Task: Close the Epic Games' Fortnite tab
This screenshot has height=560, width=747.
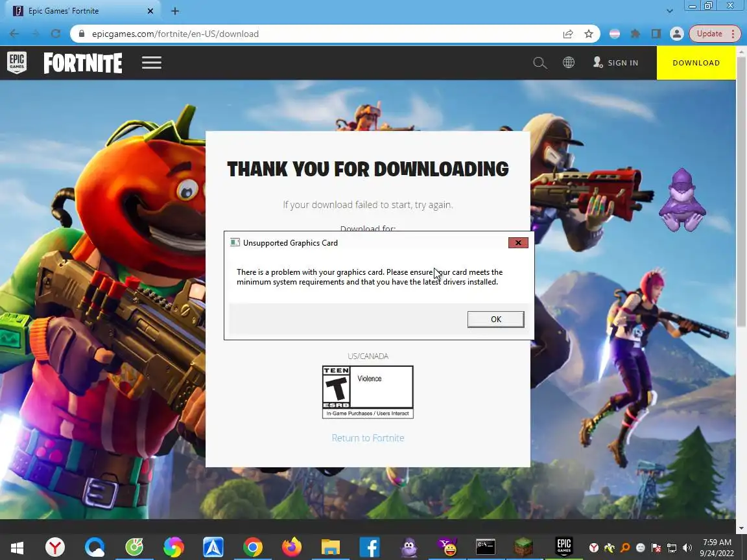Action: (150, 10)
